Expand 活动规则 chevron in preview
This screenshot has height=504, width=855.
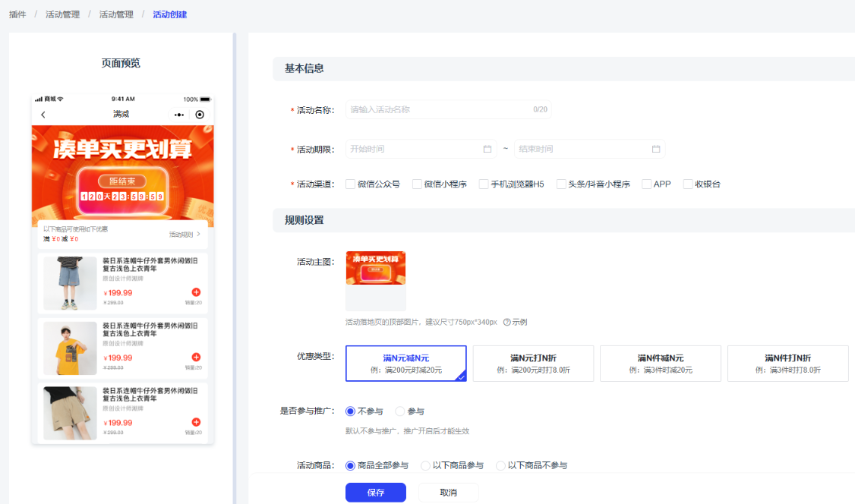click(x=199, y=235)
